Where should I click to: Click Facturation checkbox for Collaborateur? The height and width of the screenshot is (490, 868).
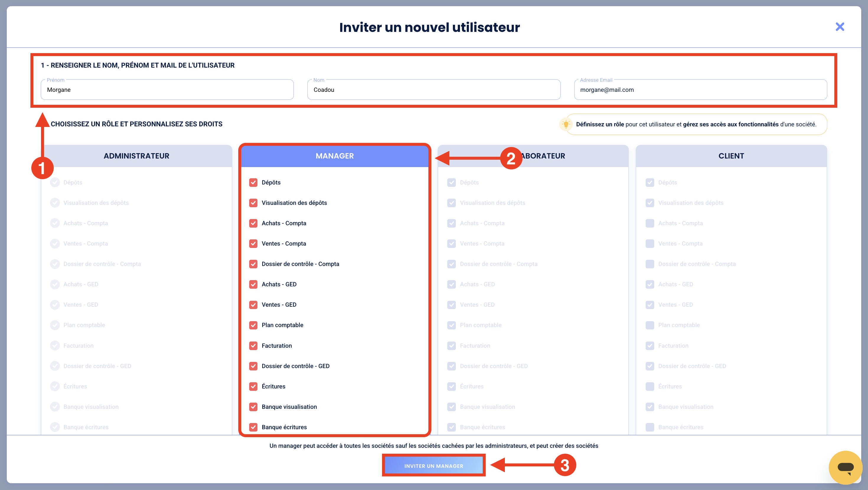pyautogui.click(x=451, y=346)
